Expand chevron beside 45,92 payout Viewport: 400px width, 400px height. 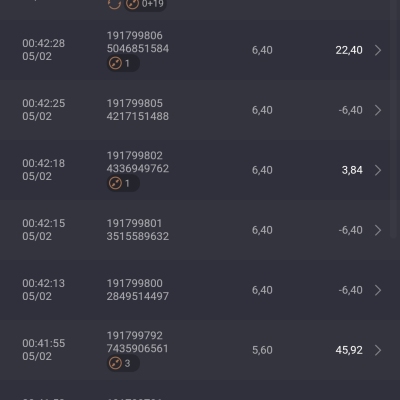(x=378, y=350)
